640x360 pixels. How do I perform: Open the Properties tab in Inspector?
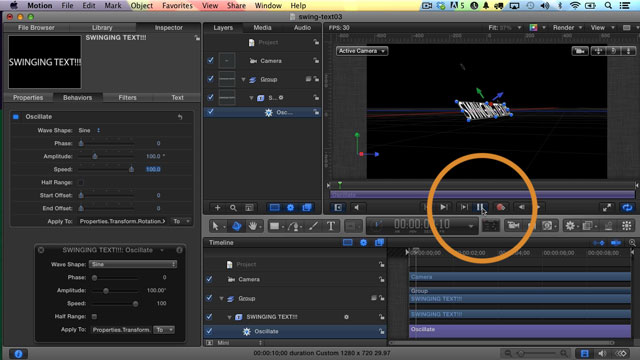[x=28, y=98]
